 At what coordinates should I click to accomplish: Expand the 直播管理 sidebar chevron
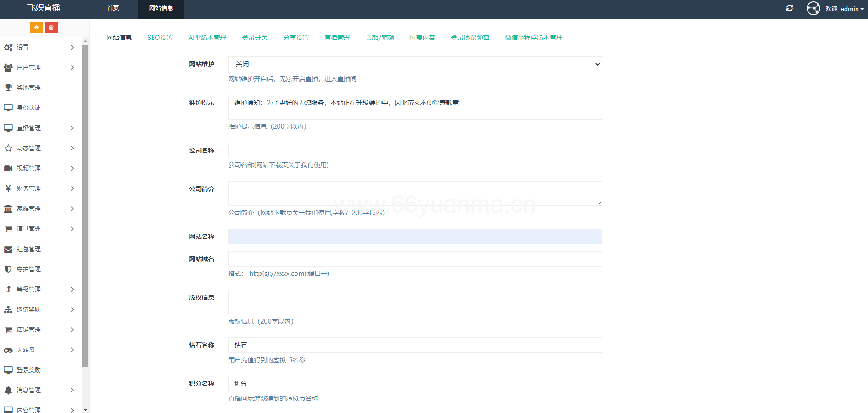point(72,128)
